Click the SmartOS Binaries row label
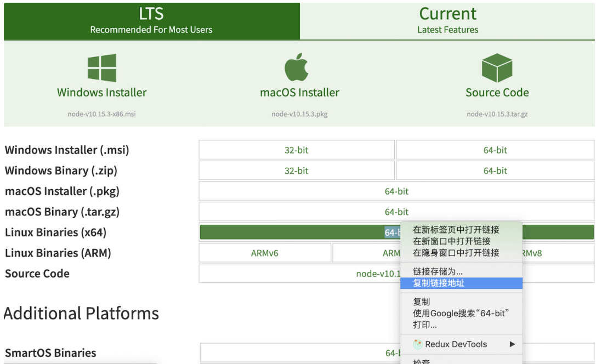This screenshot has height=364, width=596. pyautogui.click(x=50, y=353)
